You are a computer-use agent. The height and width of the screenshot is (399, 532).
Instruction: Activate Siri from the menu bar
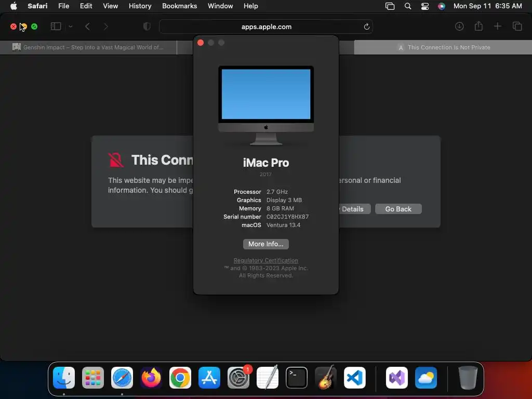[442, 6]
